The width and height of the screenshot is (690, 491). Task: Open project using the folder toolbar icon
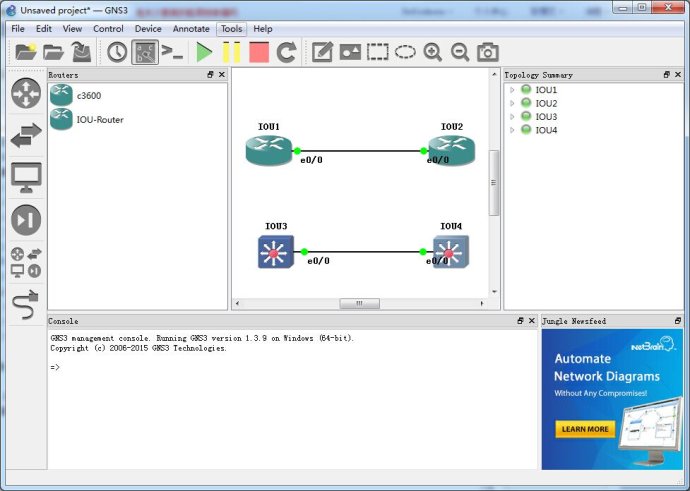(54, 52)
